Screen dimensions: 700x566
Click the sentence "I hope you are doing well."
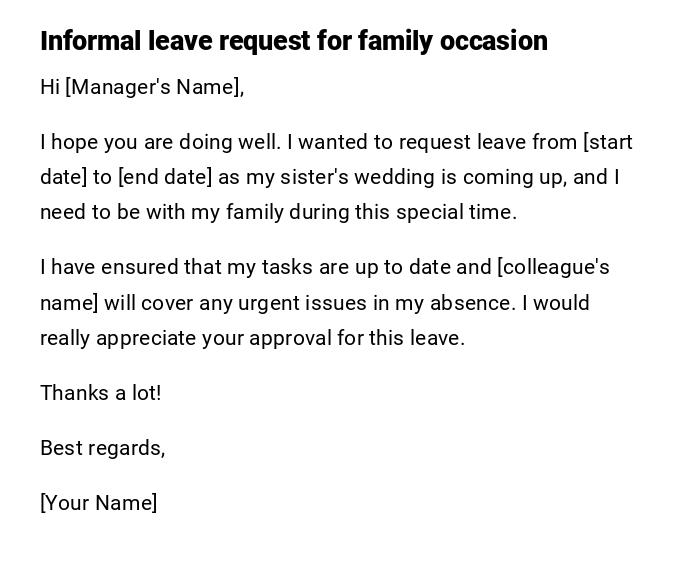pyautogui.click(x=160, y=142)
